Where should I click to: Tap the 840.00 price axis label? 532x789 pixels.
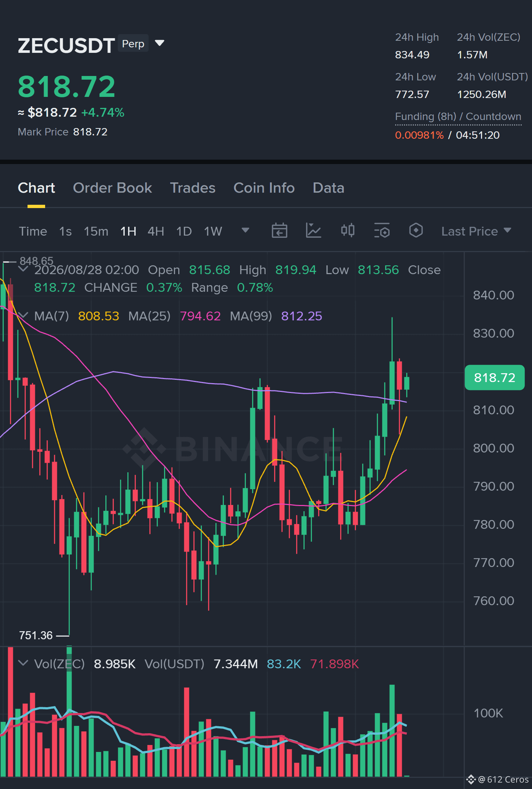pyautogui.click(x=493, y=295)
